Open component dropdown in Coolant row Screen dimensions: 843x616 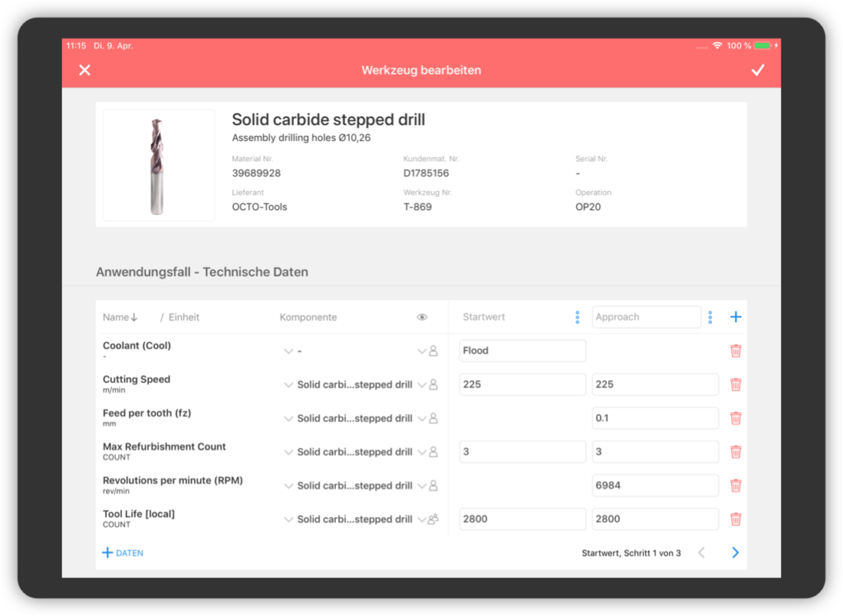(x=288, y=351)
